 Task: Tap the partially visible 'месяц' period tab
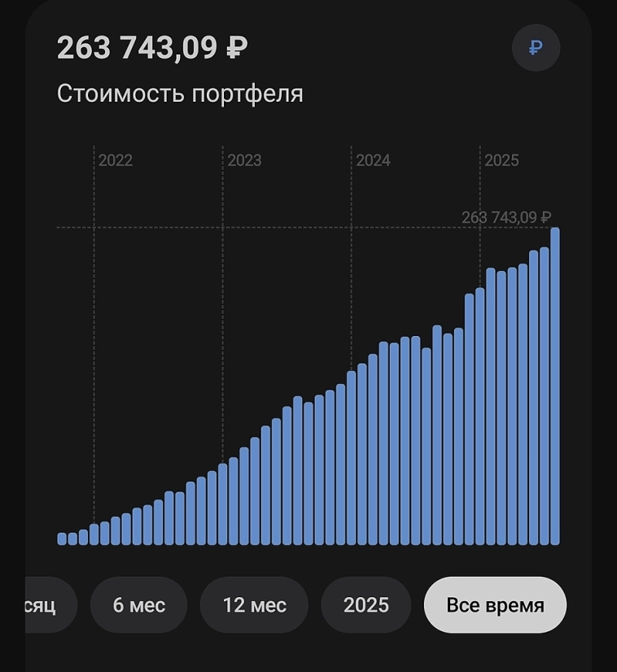45,605
